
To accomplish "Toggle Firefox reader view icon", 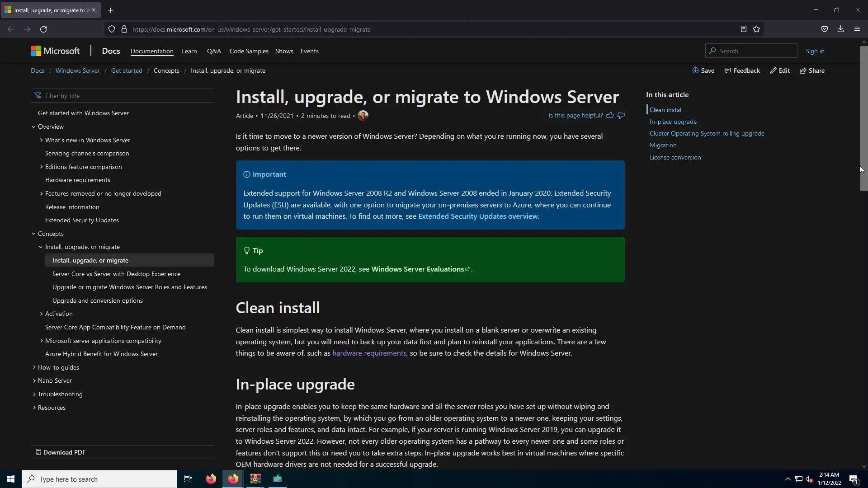I will [743, 29].
